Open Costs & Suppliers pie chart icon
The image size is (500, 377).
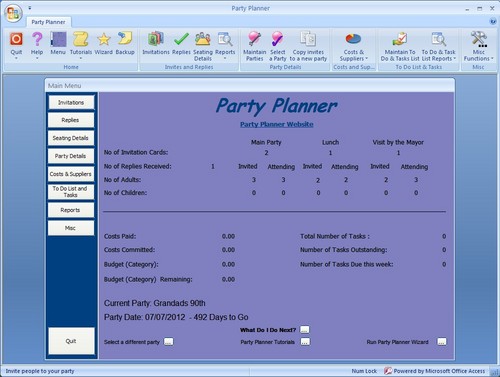pyautogui.click(x=353, y=39)
